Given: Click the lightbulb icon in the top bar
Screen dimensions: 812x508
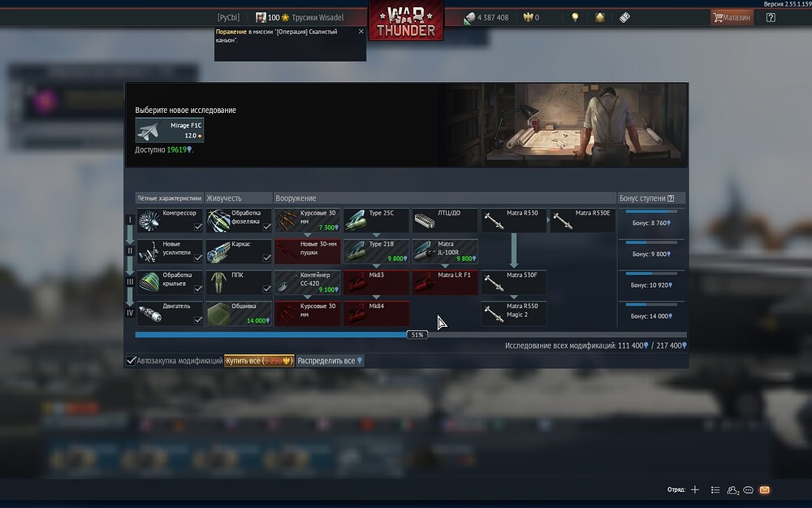Looking at the screenshot, I should pyautogui.click(x=575, y=17).
